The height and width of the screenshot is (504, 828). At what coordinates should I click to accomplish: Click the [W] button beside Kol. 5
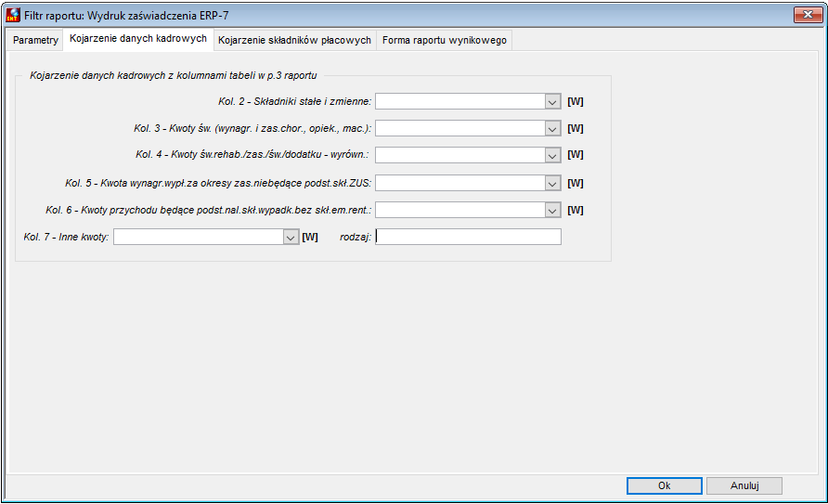click(x=576, y=183)
